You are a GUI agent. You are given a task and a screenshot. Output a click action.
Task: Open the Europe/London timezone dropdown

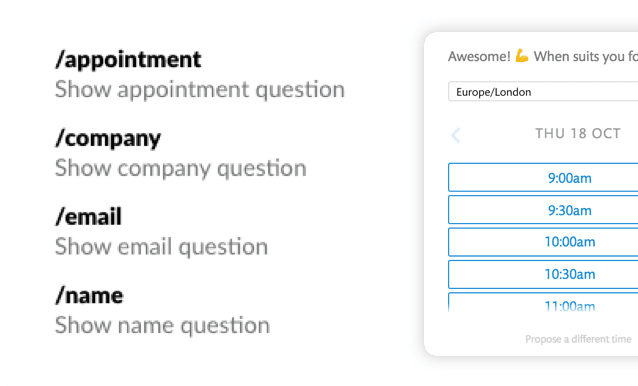[x=543, y=92]
